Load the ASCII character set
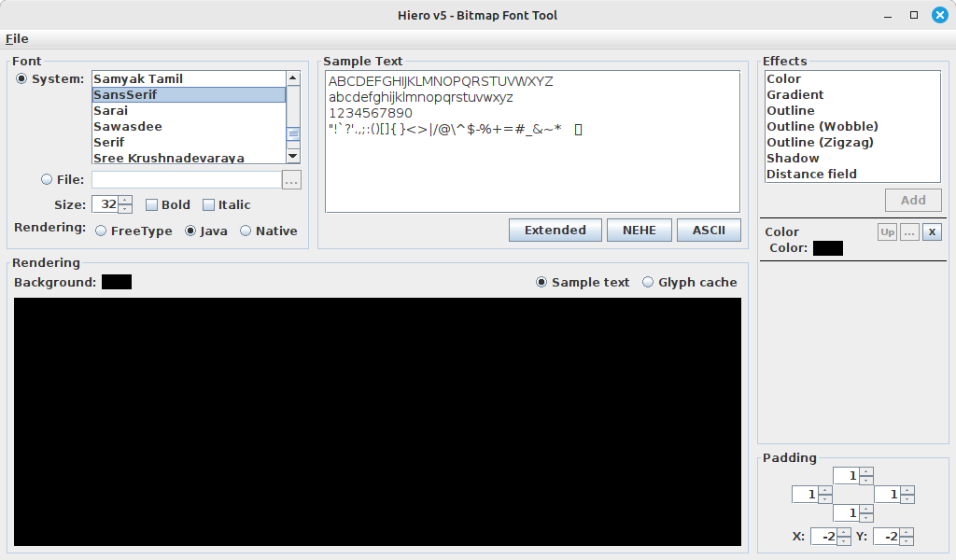This screenshot has width=956, height=560. [709, 231]
